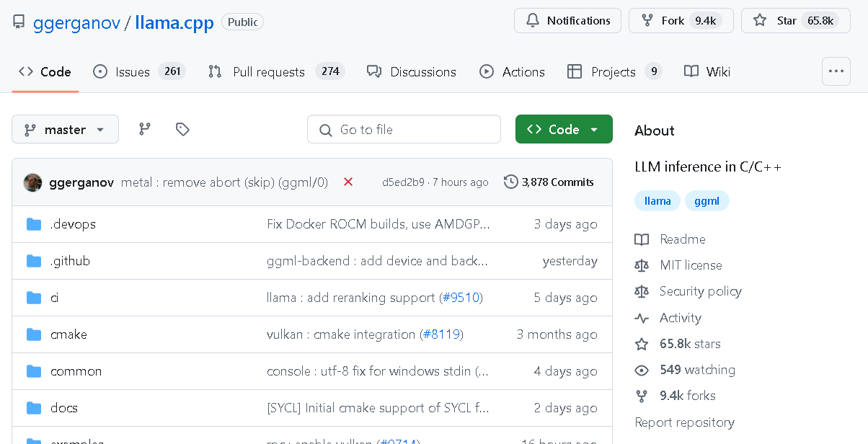Click the Activity pulse icon
The image size is (868, 444).
[641, 318]
